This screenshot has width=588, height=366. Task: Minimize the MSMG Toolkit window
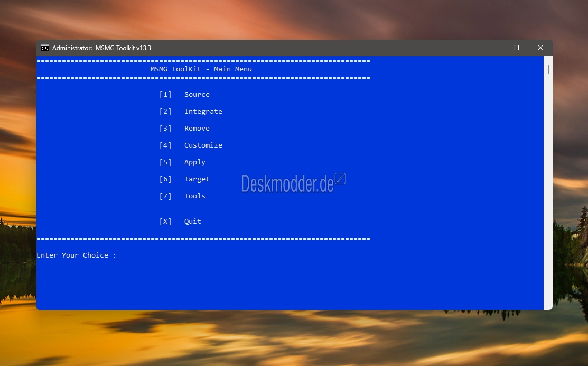(492, 48)
